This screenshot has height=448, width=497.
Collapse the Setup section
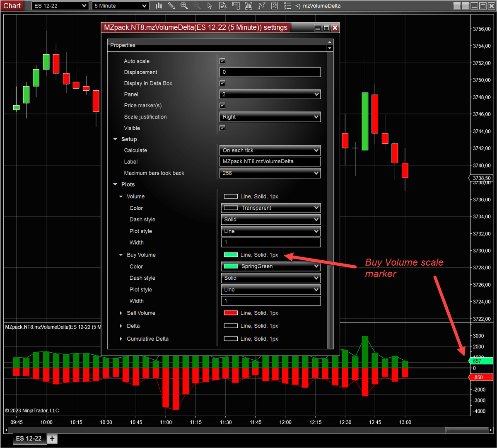(x=116, y=139)
